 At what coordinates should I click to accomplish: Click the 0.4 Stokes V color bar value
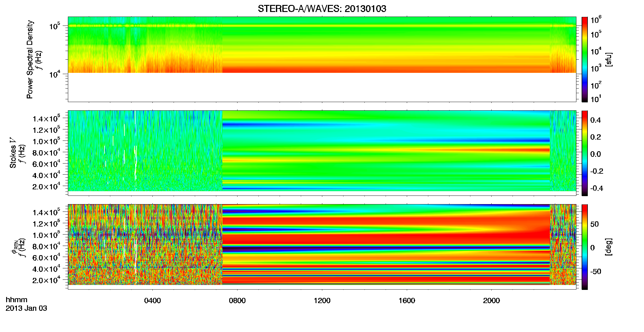point(595,120)
